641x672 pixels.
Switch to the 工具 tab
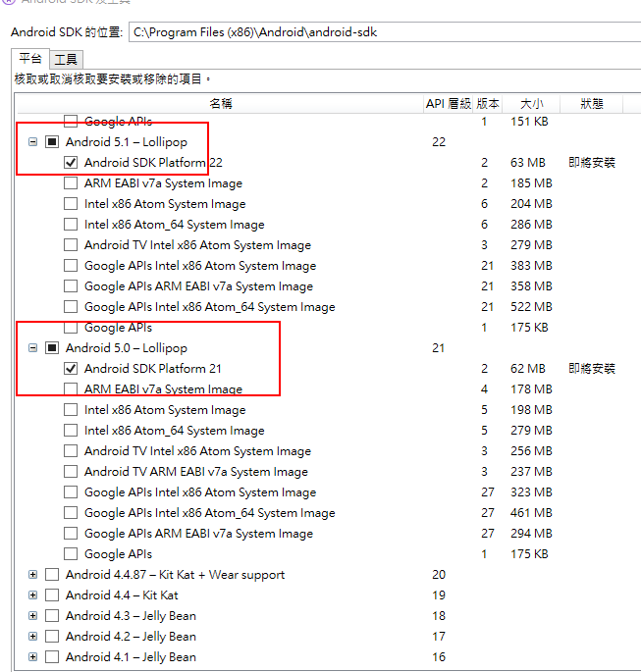tap(66, 60)
